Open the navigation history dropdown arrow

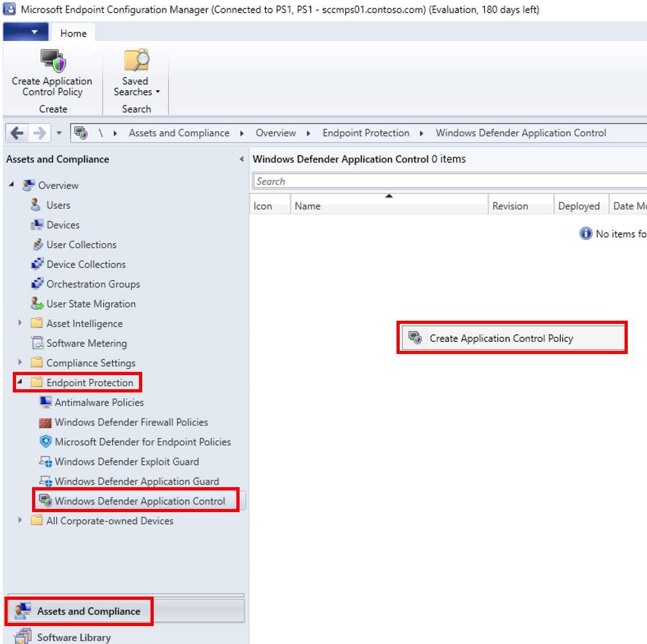click(x=59, y=133)
